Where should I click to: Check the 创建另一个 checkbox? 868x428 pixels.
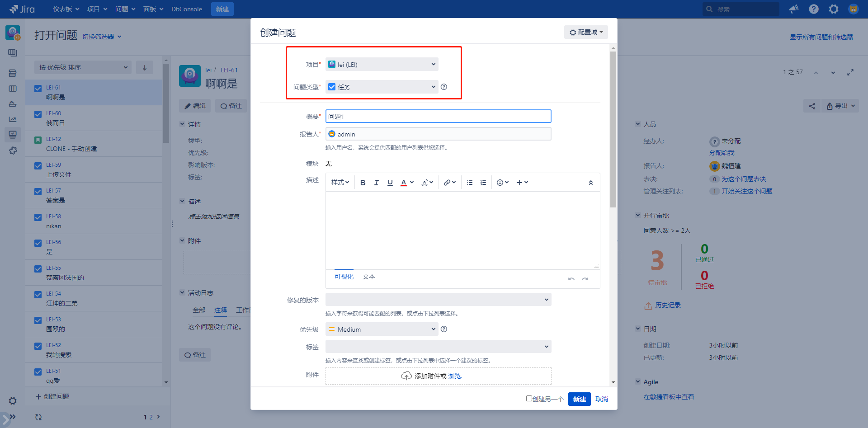coord(529,399)
